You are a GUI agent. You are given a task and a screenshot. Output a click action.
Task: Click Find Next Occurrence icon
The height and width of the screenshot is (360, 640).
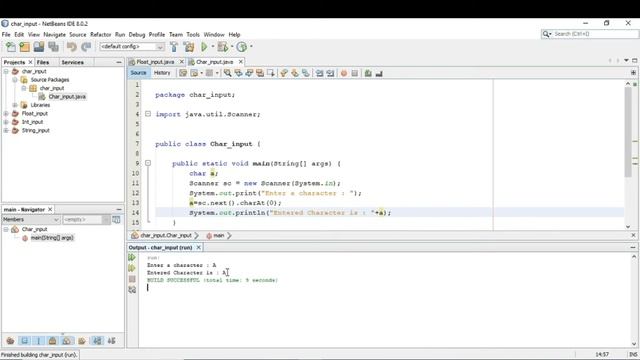point(249,73)
